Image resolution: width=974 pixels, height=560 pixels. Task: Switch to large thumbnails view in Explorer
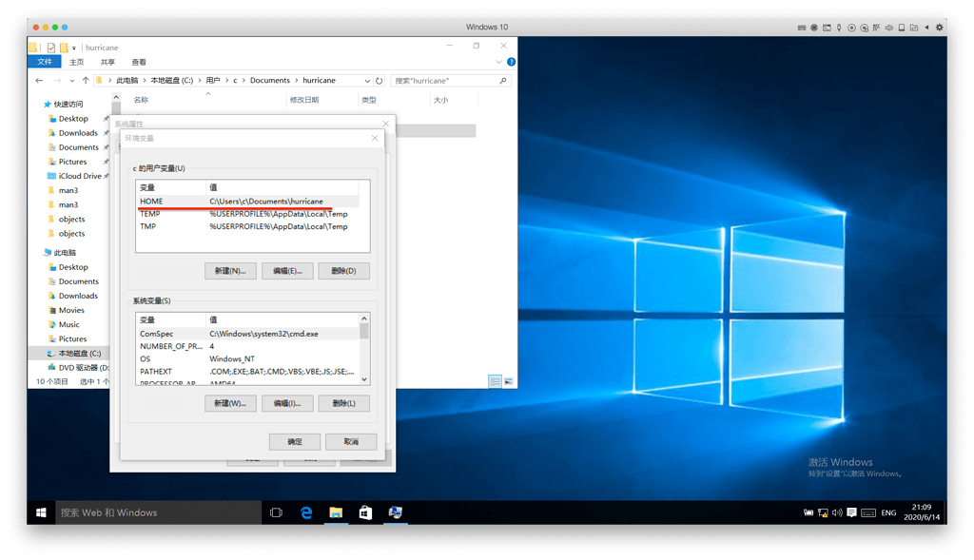click(509, 381)
